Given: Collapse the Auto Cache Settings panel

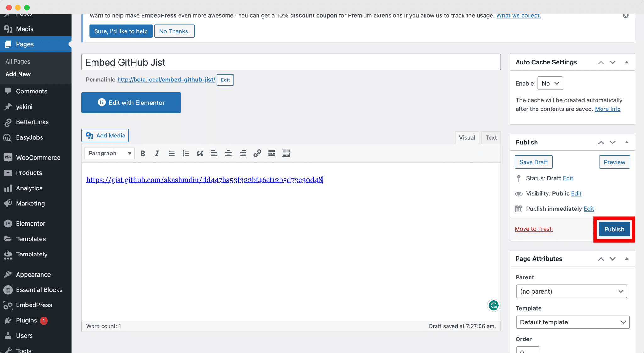Looking at the screenshot, I should click(x=627, y=62).
